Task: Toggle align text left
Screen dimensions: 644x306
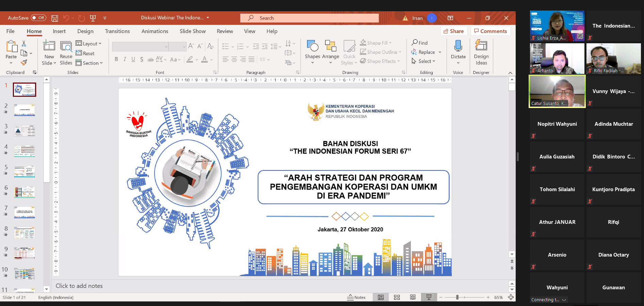Action: coord(226,59)
